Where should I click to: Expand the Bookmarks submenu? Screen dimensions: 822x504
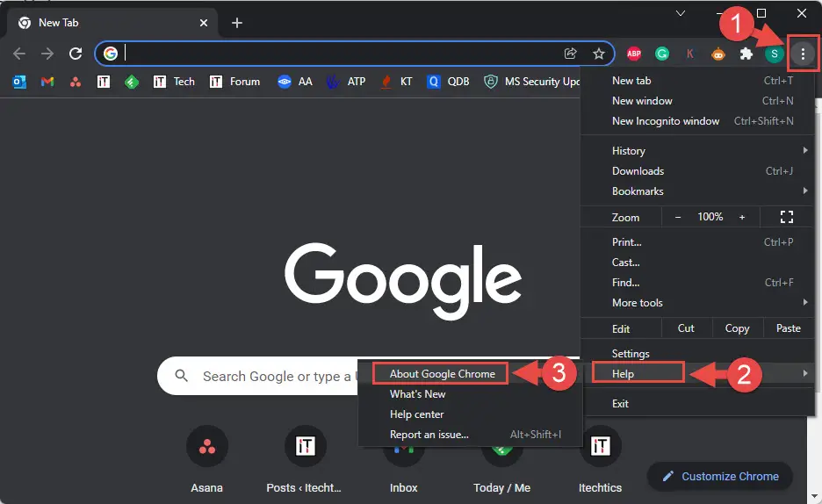(x=698, y=191)
